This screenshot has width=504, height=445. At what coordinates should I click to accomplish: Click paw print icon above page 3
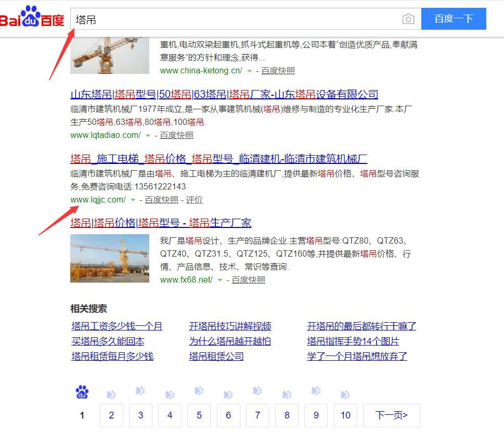[140, 391]
